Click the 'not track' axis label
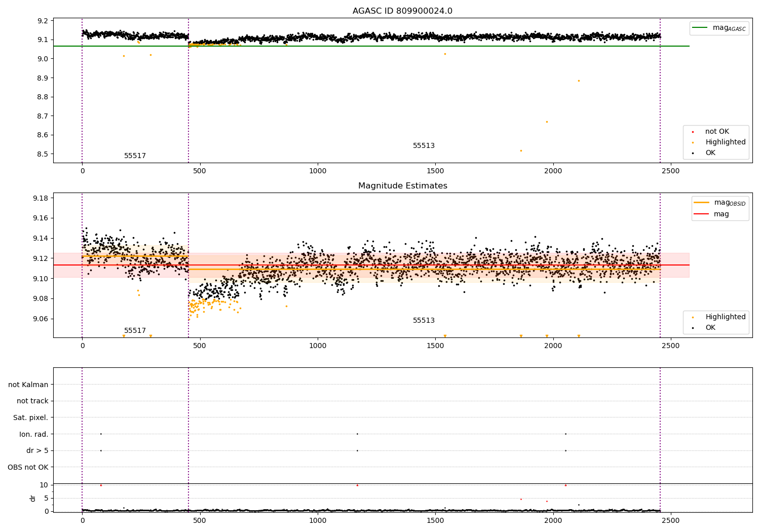Screen dimensions: 760x532 pyautogui.click(x=32, y=401)
